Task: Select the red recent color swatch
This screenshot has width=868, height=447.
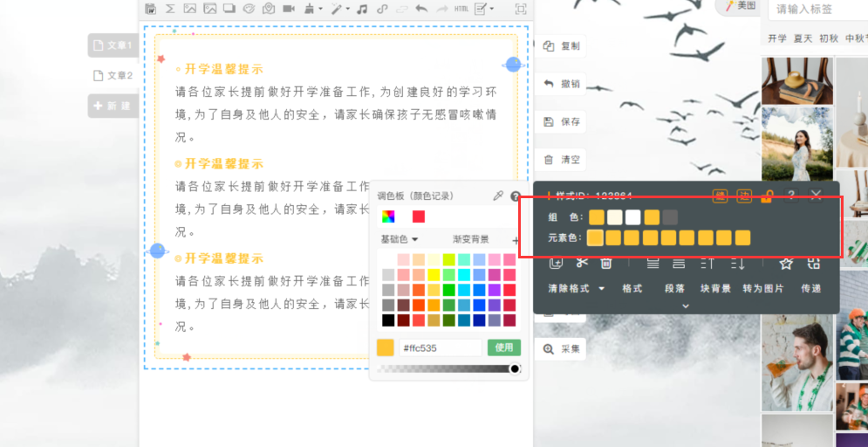Action: click(x=419, y=217)
